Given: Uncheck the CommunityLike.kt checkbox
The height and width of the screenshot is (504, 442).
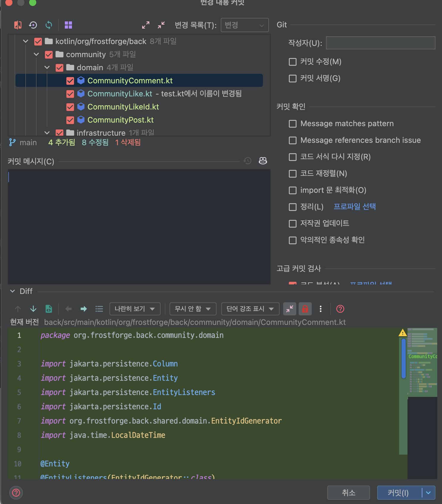Looking at the screenshot, I should 70,94.
